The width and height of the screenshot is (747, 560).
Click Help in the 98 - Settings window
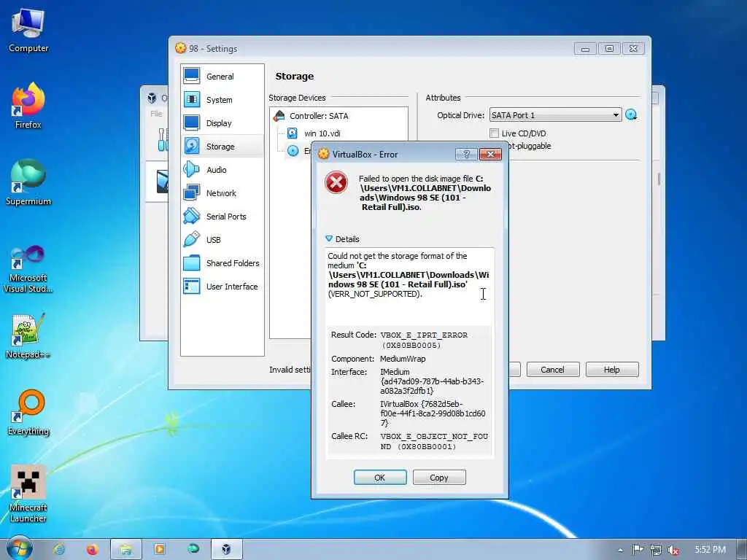pyautogui.click(x=612, y=370)
